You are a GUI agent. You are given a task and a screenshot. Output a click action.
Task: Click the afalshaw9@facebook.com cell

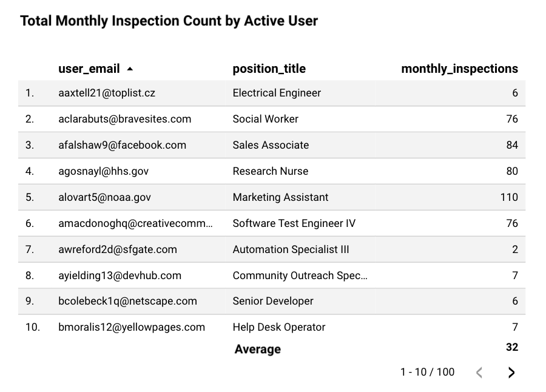pos(122,145)
